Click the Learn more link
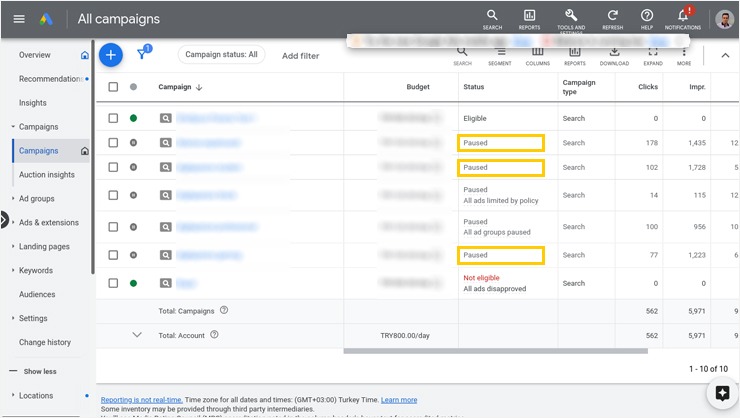Viewport: 740px width, 418px height. [399, 400]
